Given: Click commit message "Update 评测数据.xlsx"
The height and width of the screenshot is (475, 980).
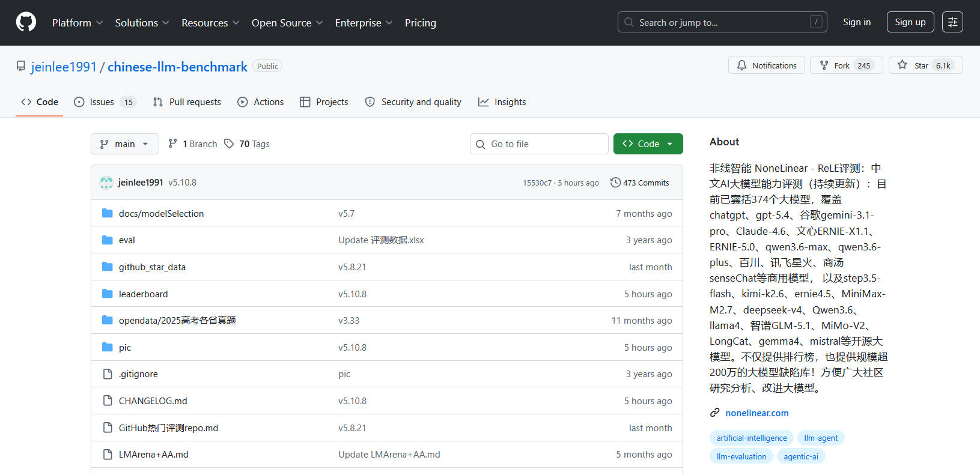Looking at the screenshot, I should (x=381, y=240).
